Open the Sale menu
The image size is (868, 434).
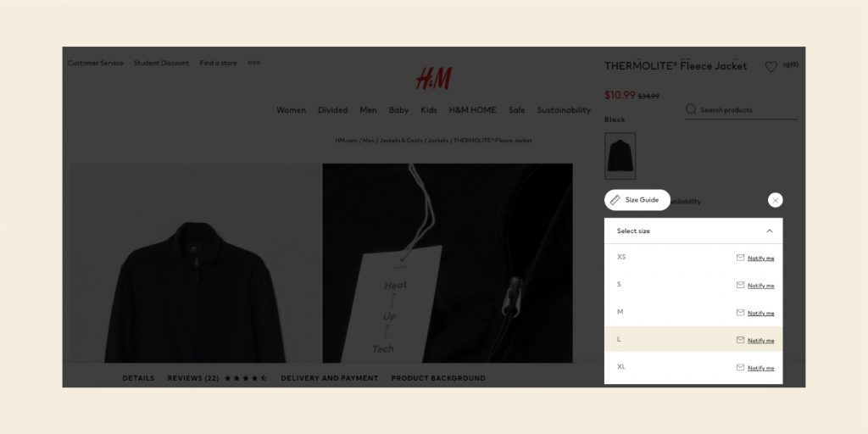coord(516,110)
